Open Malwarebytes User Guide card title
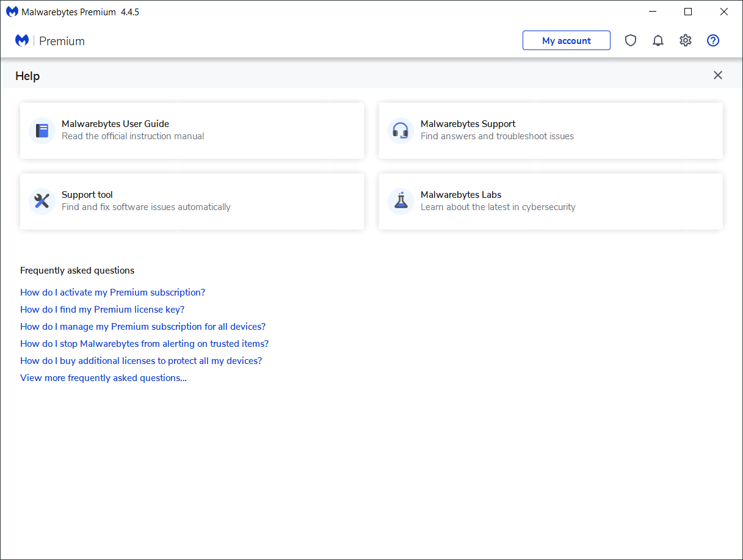The image size is (743, 560). [x=115, y=123]
